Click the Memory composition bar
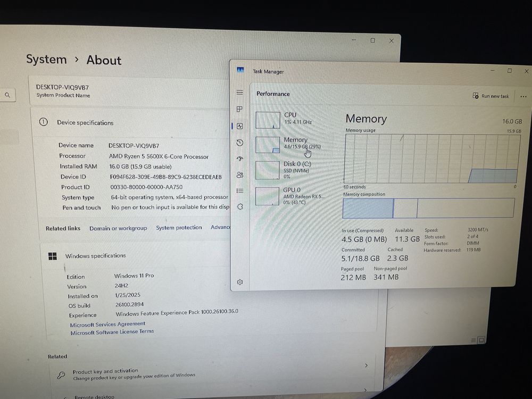Viewport: 532px width, 399px height. click(428, 207)
